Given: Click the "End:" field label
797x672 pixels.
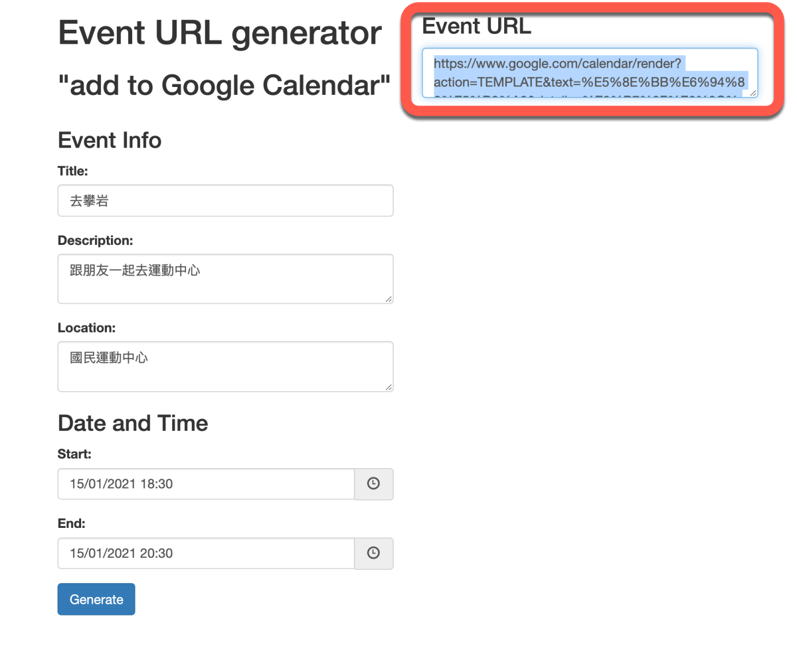Looking at the screenshot, I should pos(71,523).
